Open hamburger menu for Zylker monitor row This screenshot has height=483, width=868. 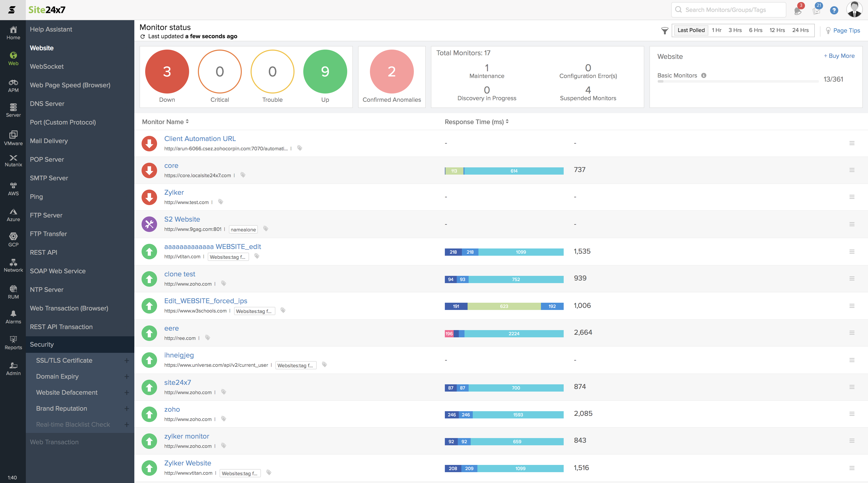(852, 197)
